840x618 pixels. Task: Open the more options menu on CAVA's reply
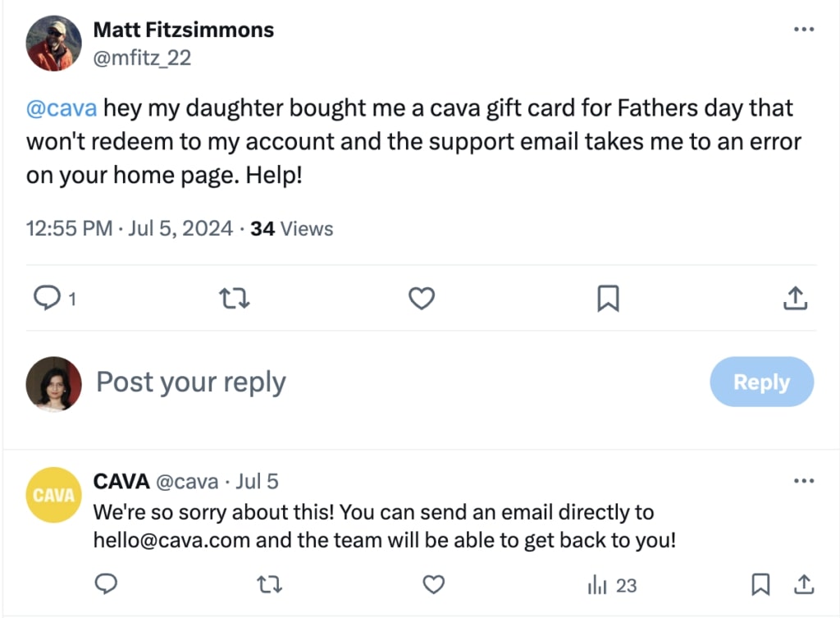(803, 480)
